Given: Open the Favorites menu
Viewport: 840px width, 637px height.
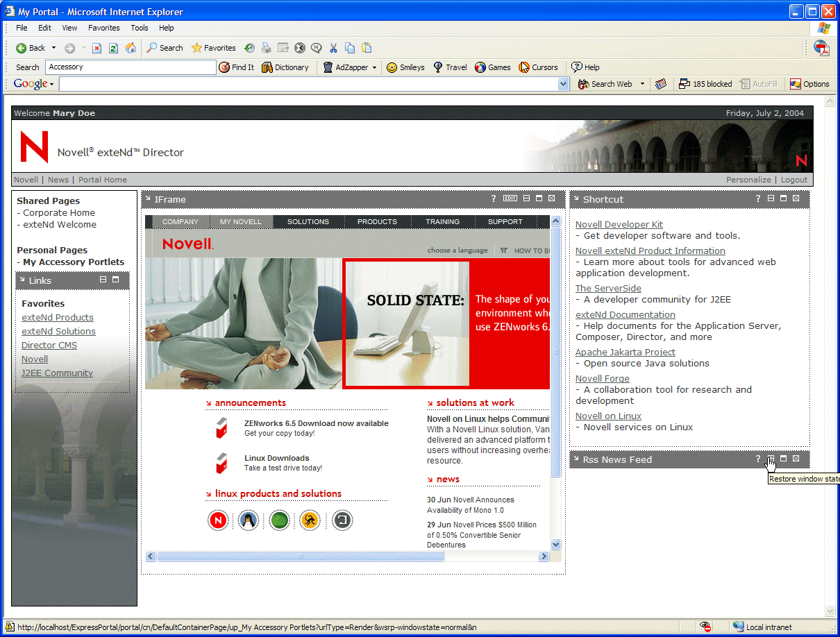Looking at the screenshot, I should click(103, 28).
